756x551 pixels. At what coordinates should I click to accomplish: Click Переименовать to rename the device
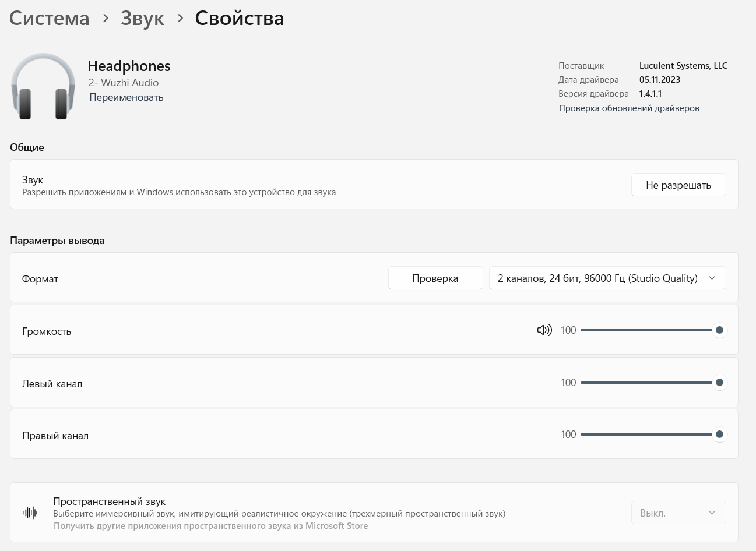click(x=126, y=97)
